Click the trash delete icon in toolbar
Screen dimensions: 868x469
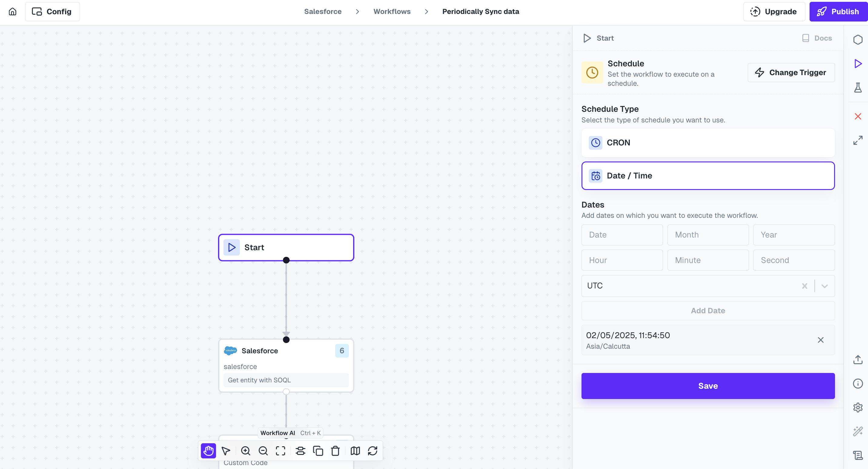point(335,451)
